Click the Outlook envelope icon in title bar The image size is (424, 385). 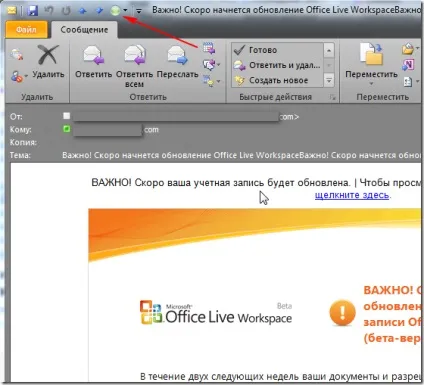(x=12, y=11)
